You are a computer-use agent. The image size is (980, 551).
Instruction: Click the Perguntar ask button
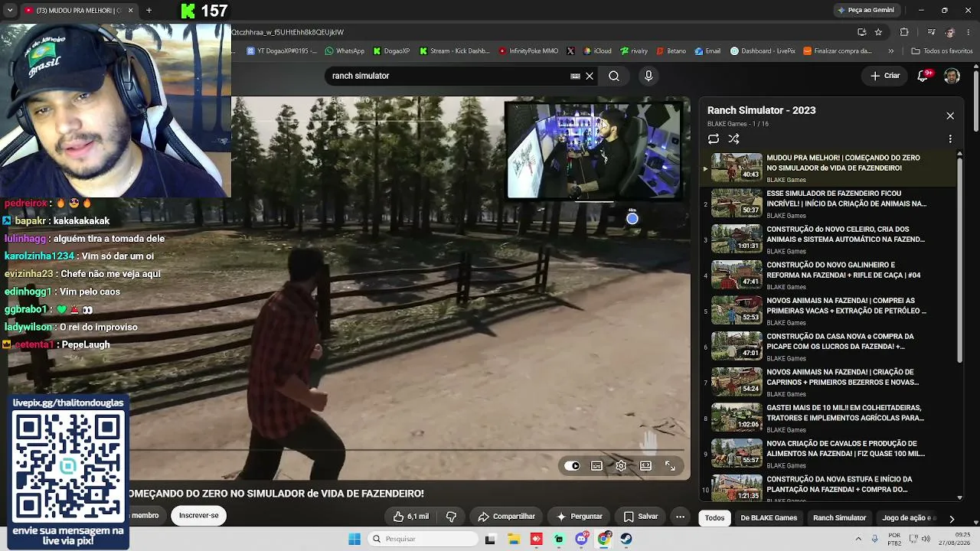click(580, 517)
